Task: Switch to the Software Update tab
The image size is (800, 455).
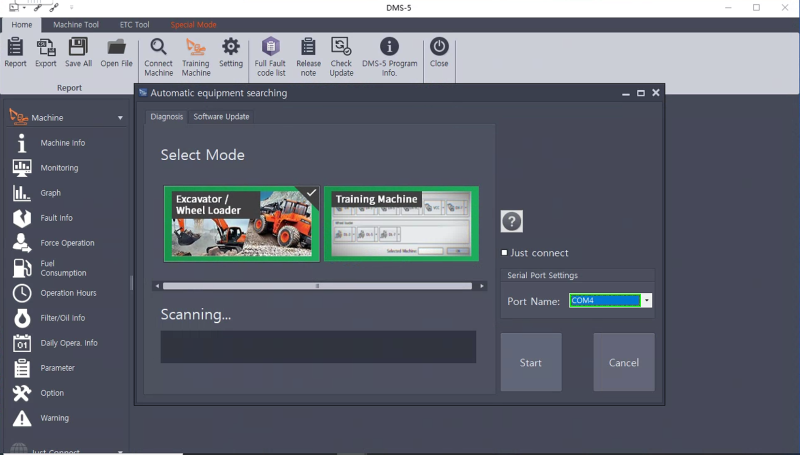Action: (221, 117)
